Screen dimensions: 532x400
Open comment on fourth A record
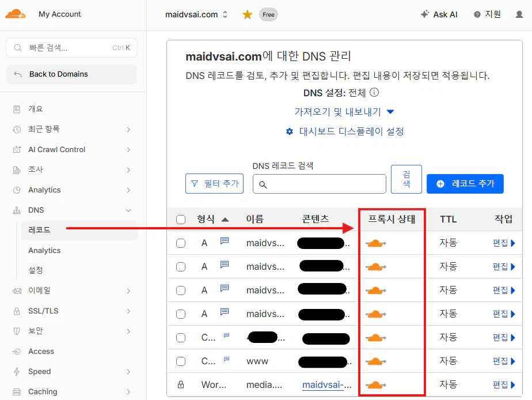[225, 311]
